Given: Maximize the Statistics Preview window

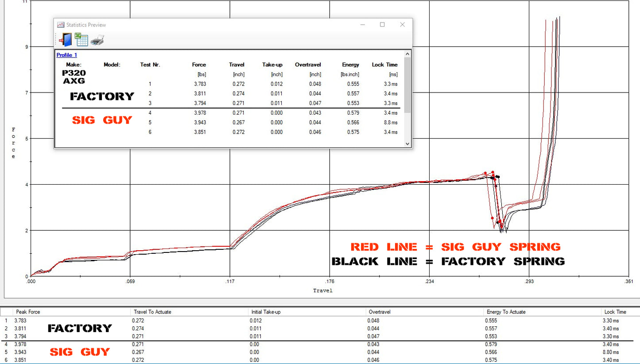Looking at the screenshot, I should 382,25.
